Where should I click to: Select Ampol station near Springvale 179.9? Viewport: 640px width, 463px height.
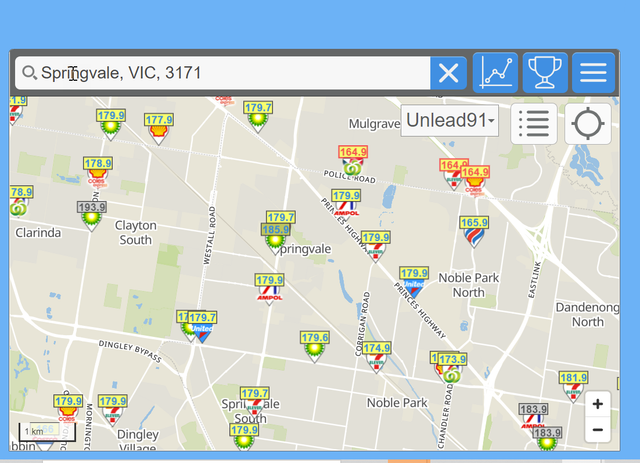point(269,288)
